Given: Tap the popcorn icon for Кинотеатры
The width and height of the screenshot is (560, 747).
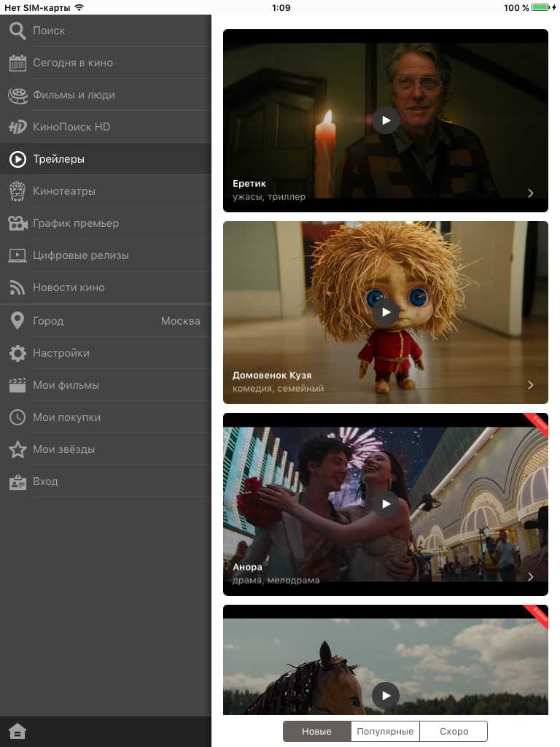Looking at the screenshot, I should point(17,191).
